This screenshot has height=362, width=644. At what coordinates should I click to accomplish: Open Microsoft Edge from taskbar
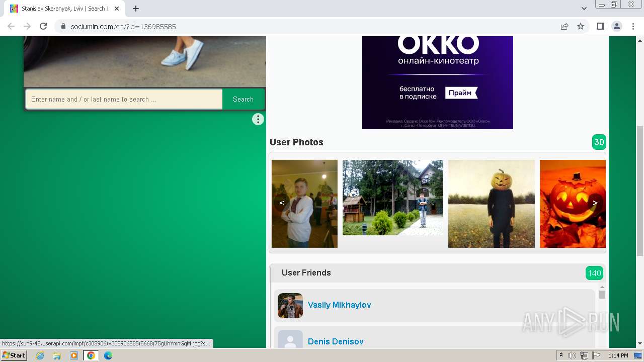[x=108, y=355]
